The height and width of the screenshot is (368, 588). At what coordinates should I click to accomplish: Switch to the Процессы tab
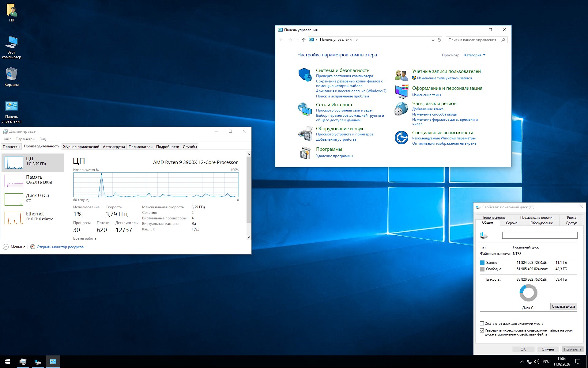pyautogui.click(x=11, y=146)
